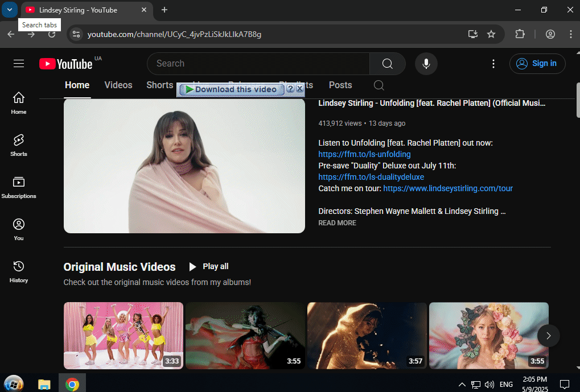Click the channel search magnifier icon
The width and height of the screenshot is (580, 392).
379,85
